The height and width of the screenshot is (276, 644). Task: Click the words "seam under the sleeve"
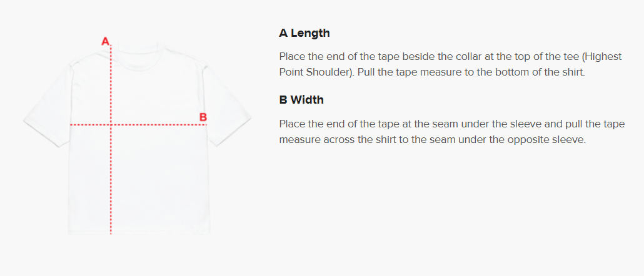tap(490, 124)
